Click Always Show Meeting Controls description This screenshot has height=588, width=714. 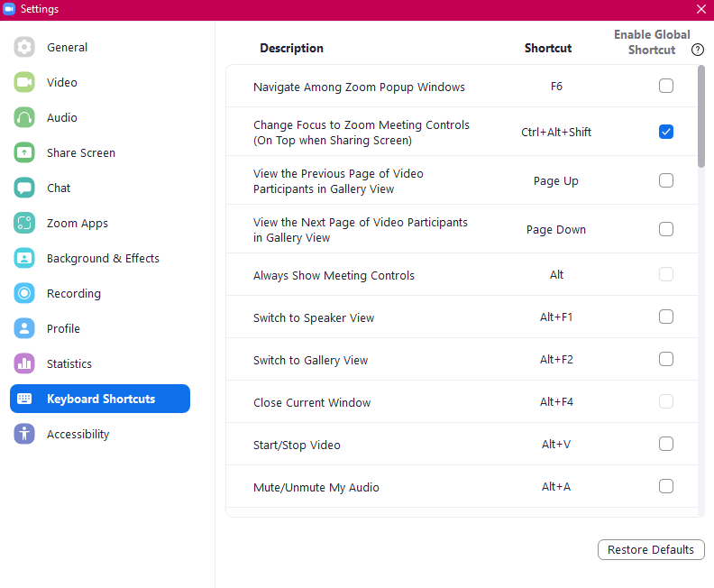point(334,276)
